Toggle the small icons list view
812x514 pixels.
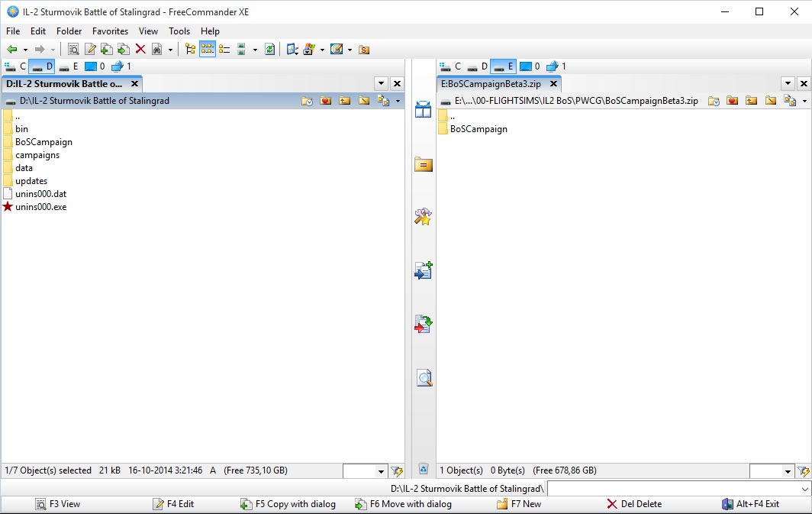tap(207, 50)
